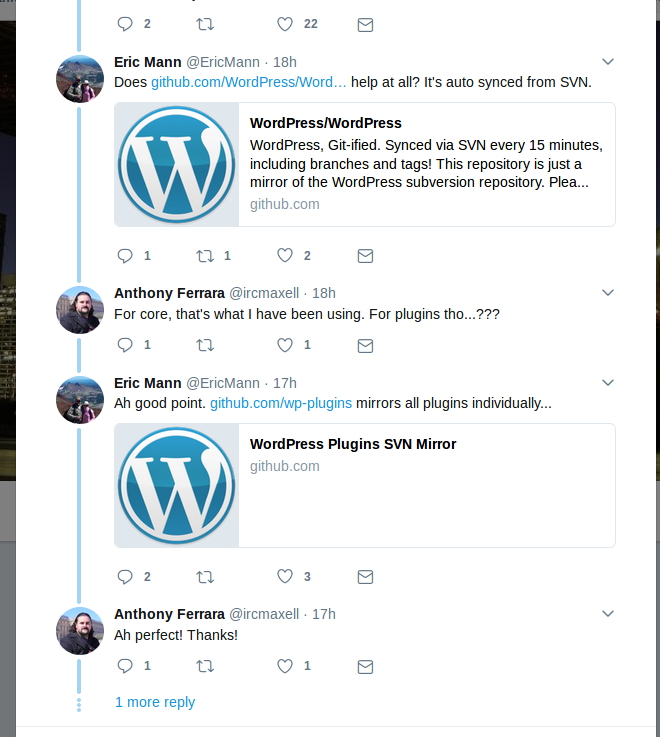This screenshot has width=660, height=737.
Task: Message Anthony Ferrara's "Ah perfect! Thanks!" tweet
Action: 365,666
